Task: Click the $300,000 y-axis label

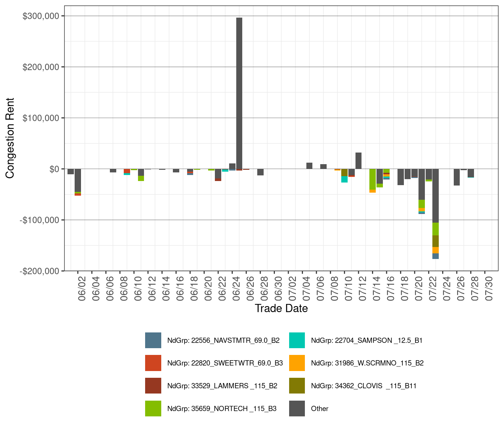Action: point(41,16)
